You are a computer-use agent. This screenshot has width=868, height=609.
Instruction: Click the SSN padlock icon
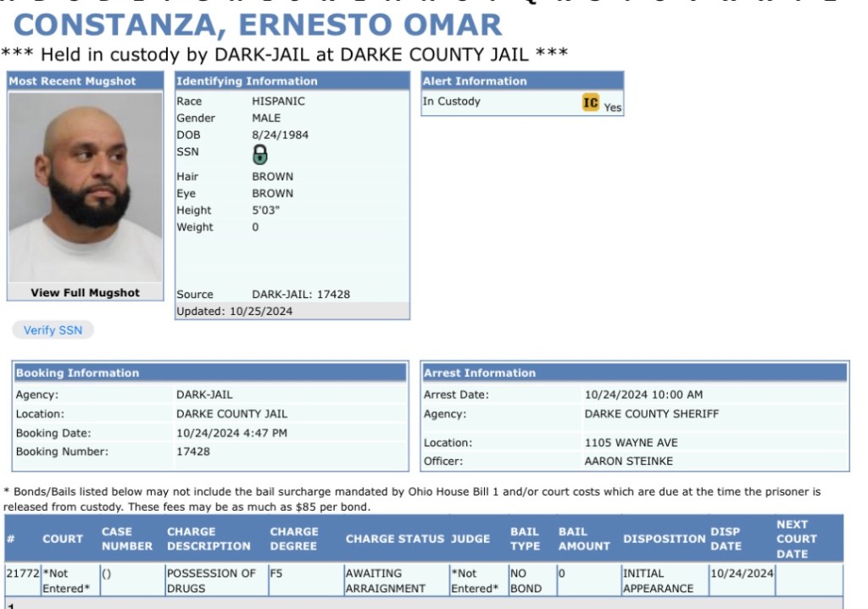click(x=260, y=155)
